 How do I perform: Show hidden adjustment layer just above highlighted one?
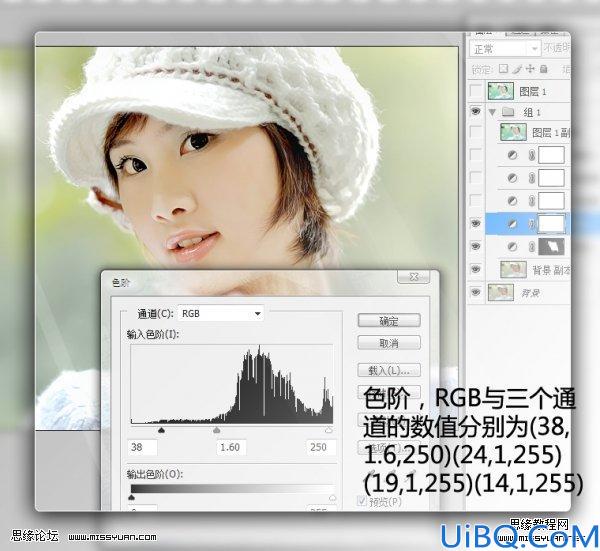click(476, 200)
